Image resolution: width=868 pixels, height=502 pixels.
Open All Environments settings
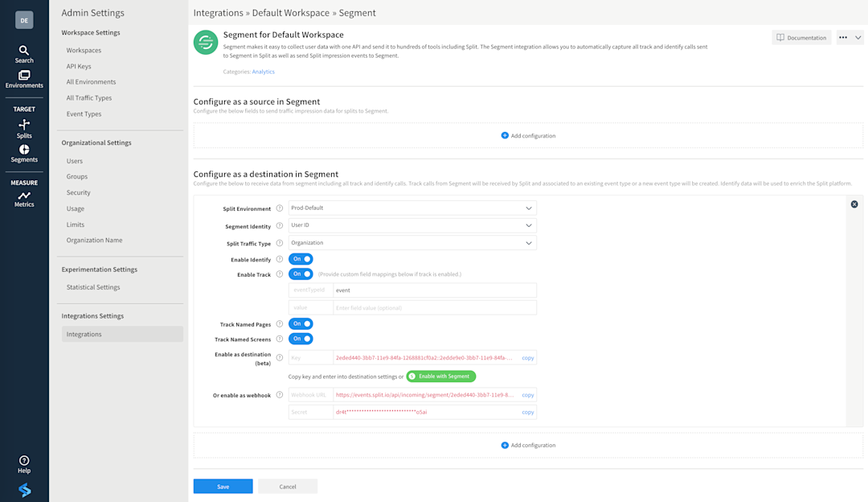coord(91,82)
